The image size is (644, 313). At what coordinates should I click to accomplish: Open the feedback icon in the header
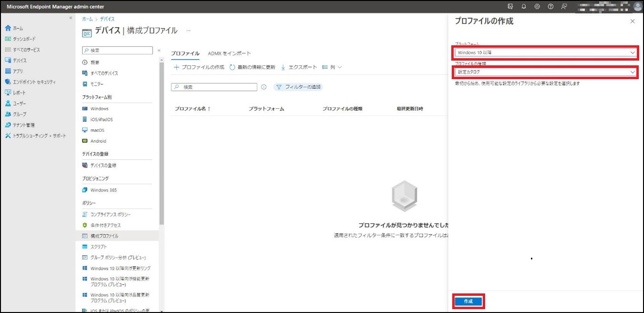(564, 7)
